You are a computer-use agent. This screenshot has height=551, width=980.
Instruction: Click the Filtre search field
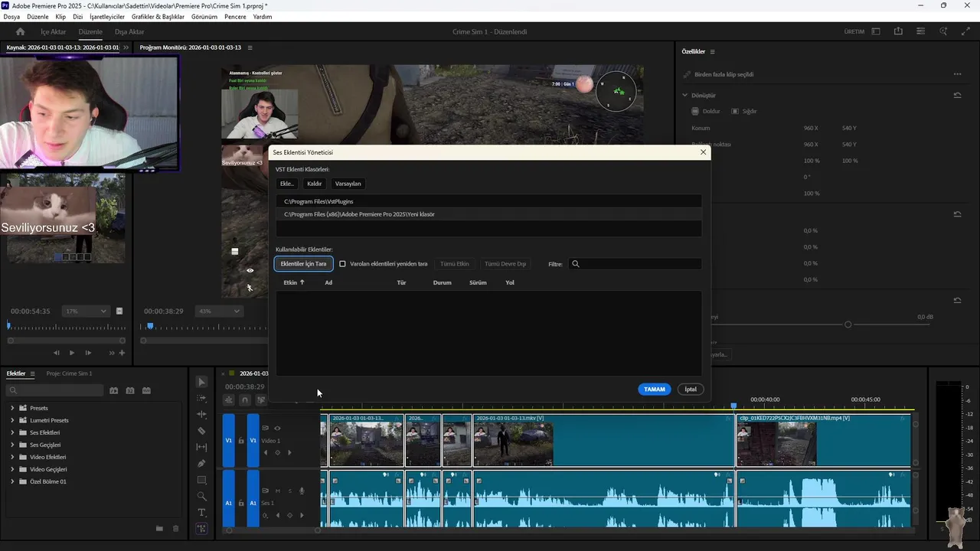pyautogui.click(x=635, y=264)
